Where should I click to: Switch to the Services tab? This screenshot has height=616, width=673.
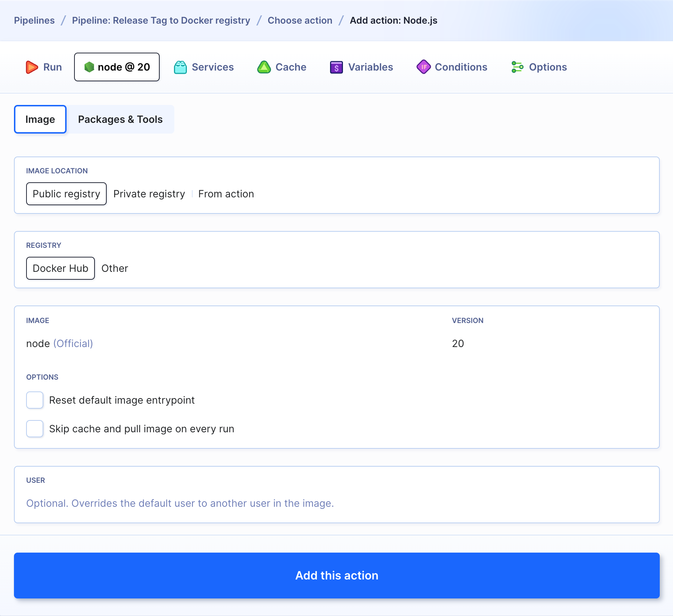pos(204,67)
